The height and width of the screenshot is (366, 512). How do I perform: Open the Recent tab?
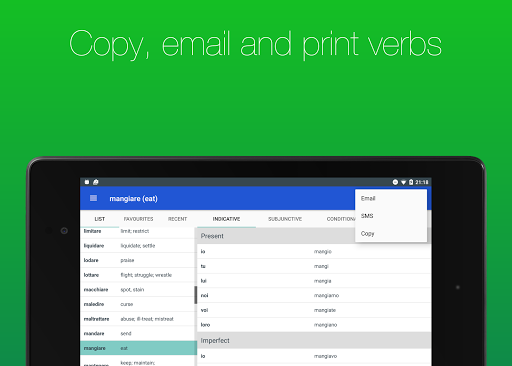pyautogui.click(x=177, y=219)
